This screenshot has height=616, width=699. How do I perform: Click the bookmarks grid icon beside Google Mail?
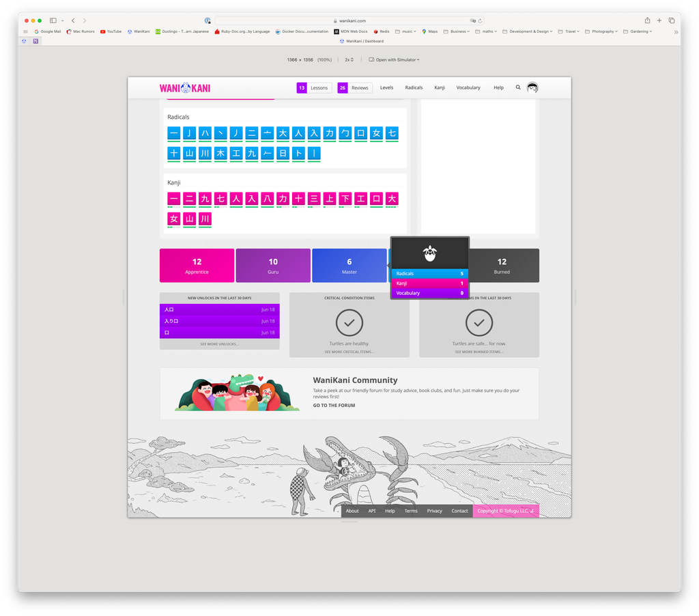point(25,31)
